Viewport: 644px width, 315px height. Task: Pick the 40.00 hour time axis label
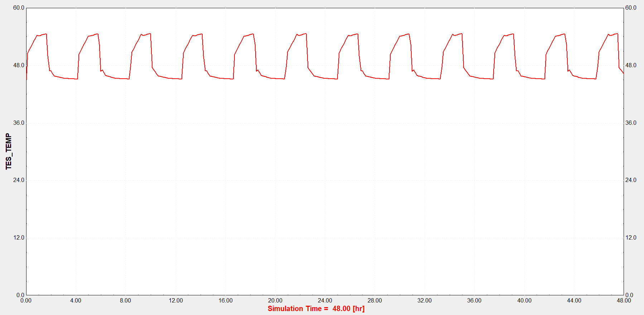524,301
